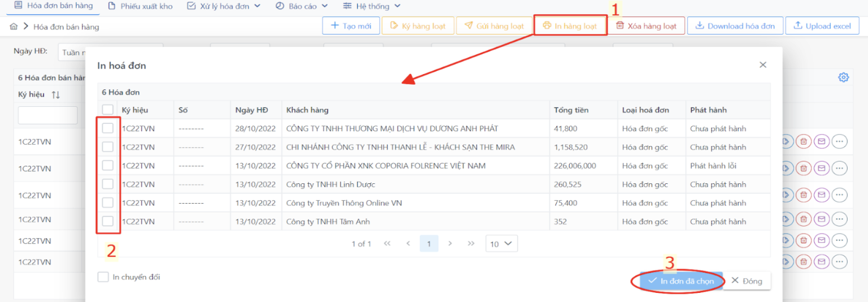Open the page size 10 dropdown
868x302 pixels.
coord(501,244)
